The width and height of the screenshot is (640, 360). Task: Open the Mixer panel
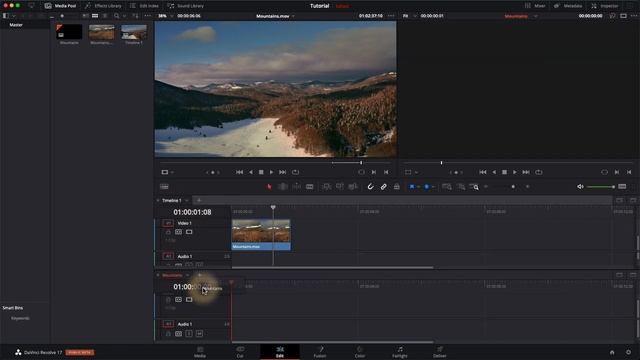pos(535,6)
